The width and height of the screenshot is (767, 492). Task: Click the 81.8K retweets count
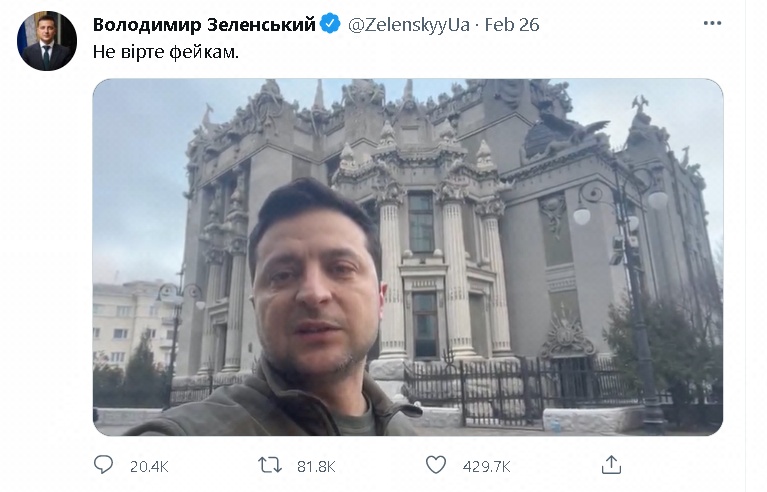click(316, 467)
